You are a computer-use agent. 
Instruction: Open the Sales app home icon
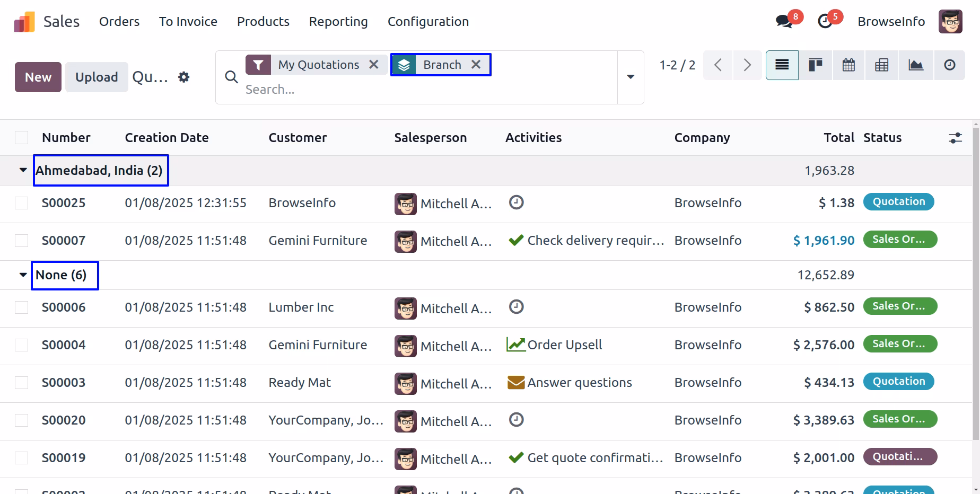coord(24,22)
